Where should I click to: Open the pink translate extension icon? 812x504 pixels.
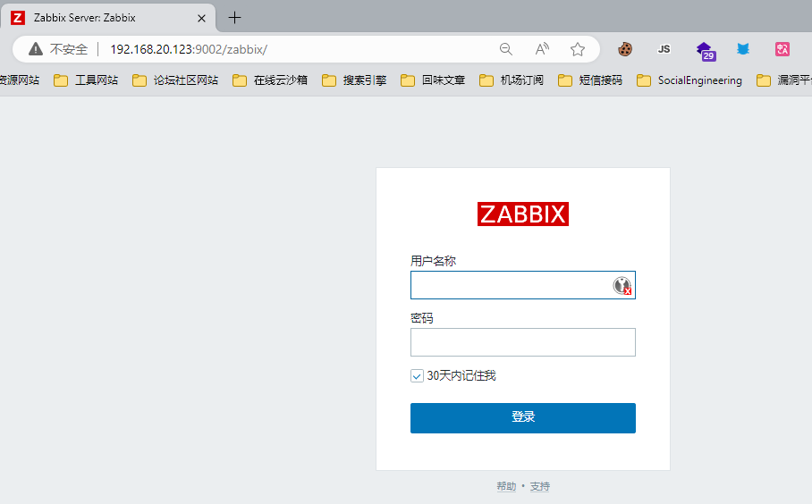782,49
